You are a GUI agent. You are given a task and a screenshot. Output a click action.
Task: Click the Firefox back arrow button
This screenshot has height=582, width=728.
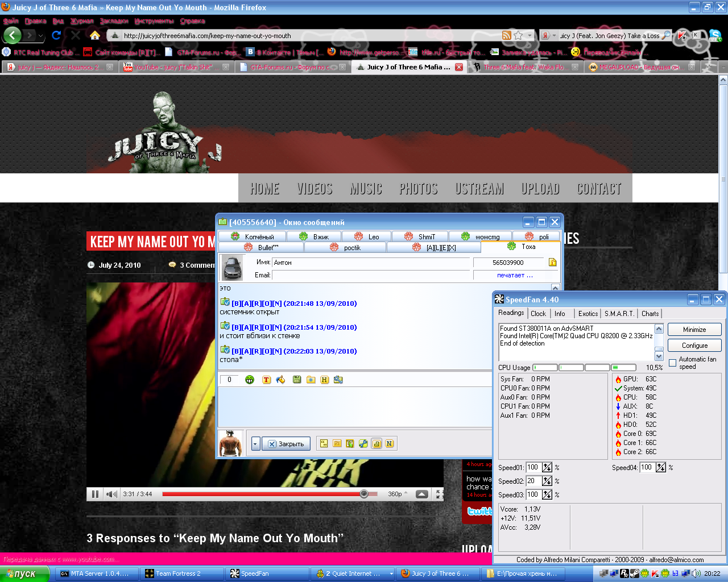[13, 35]
